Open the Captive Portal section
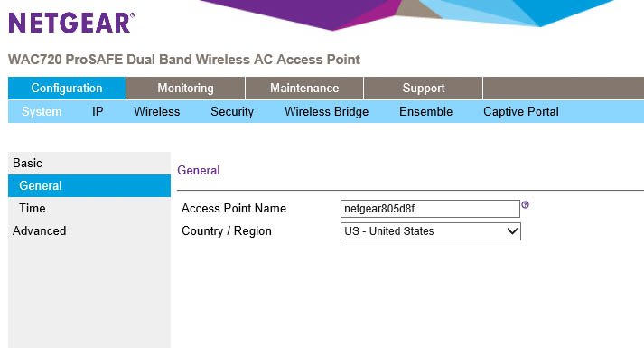Viewport: 644px width, 348px height. pyautogui.click(x=521, y=112)
